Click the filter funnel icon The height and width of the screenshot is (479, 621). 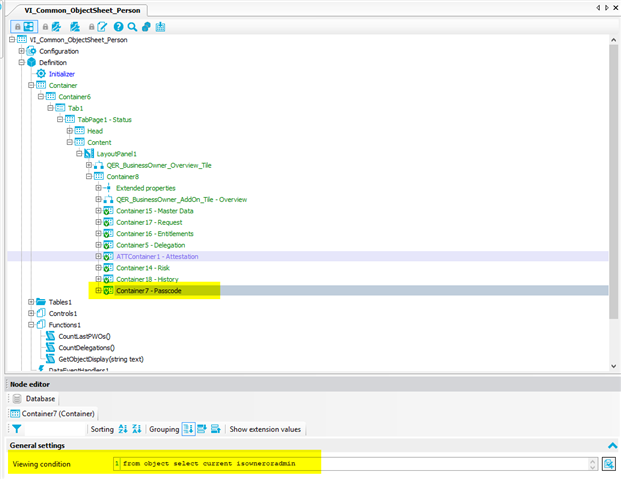click(17, 429)
